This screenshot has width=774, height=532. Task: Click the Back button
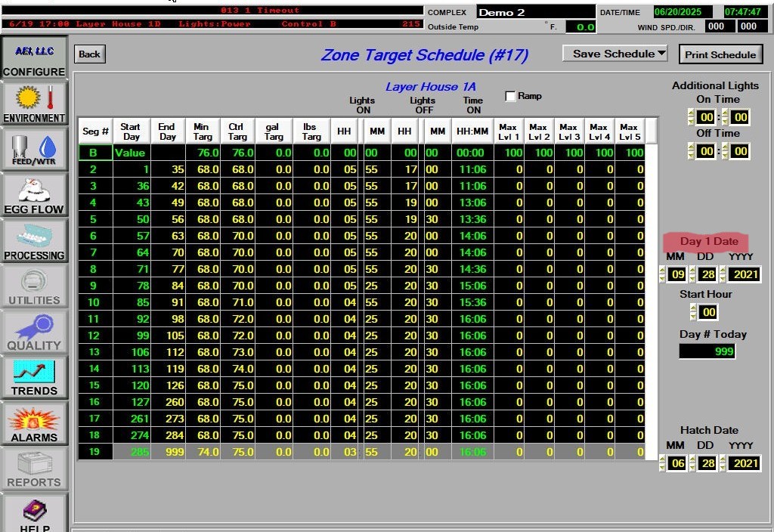tap(89, 54)
